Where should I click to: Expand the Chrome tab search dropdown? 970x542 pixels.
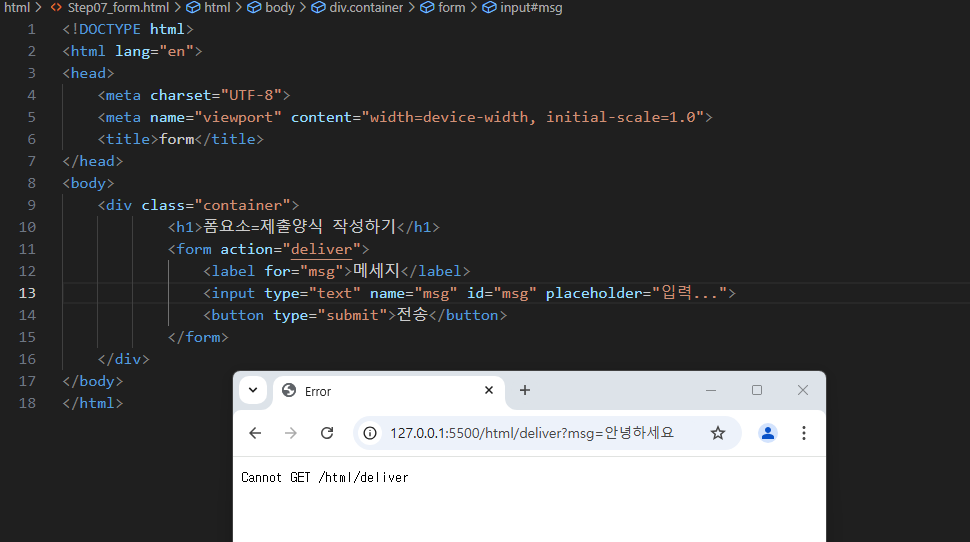tap(253, 390)
